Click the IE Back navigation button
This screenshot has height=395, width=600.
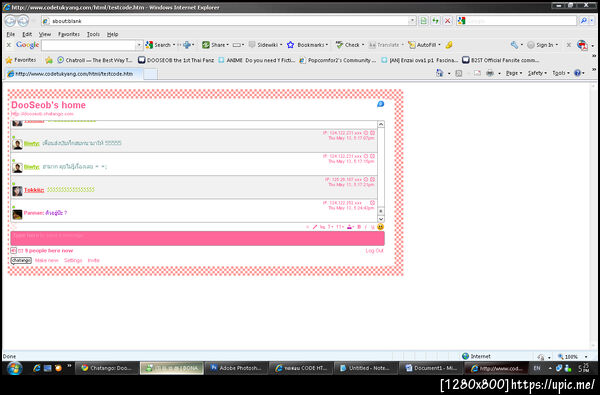coord(10,21)
